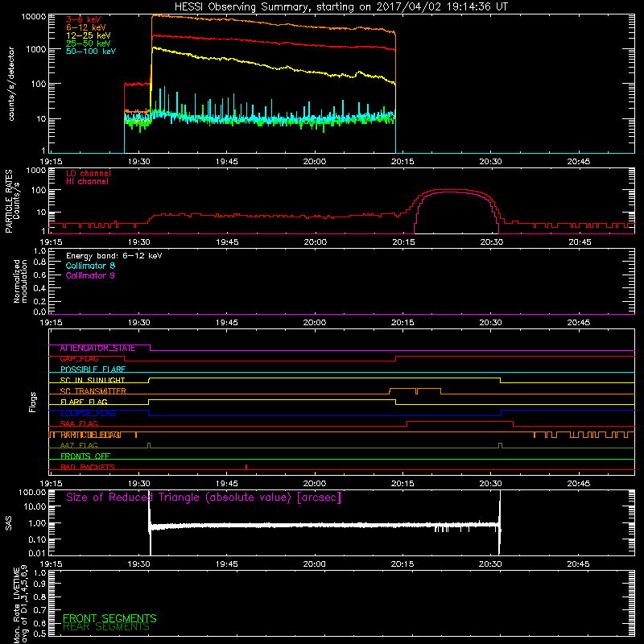Click 20:15 time label under particle rates panel
This screenshot has width=644, height=644.
coord(403,242)
